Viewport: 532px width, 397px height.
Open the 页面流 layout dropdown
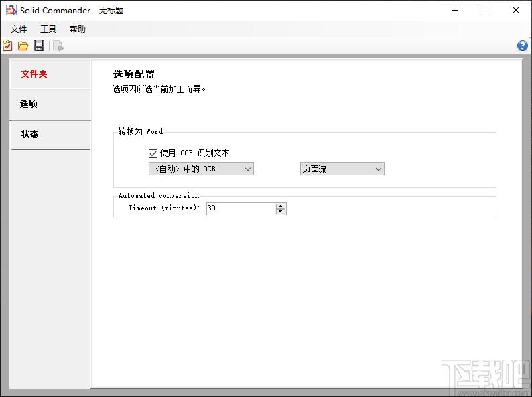click(342, 169)
